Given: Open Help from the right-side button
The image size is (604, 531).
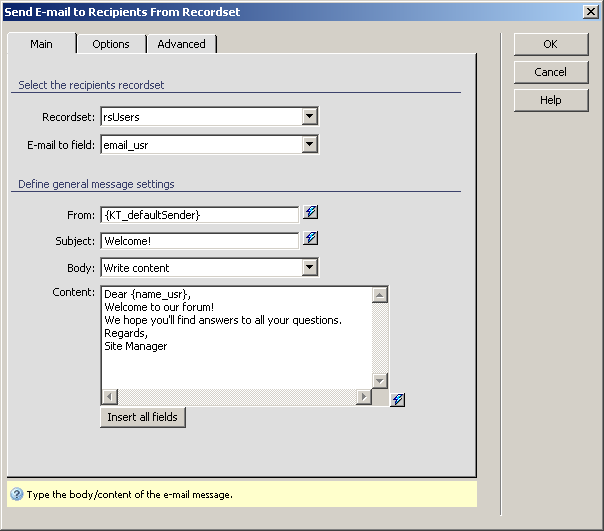Looking at the screenshot, I should (550, 100).
